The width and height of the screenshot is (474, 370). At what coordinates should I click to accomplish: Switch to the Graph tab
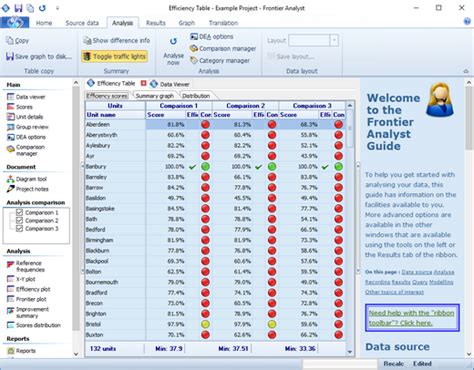point(187,23)
